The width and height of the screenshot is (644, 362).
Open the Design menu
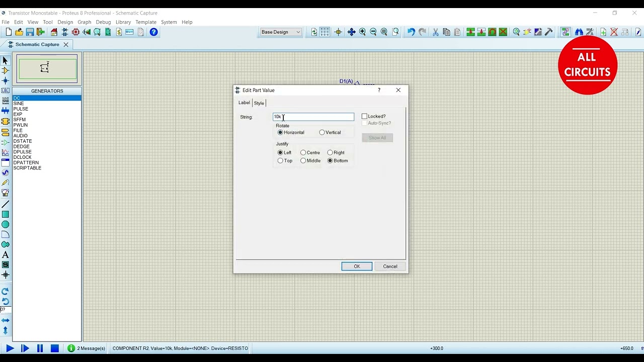coord(65,22)
